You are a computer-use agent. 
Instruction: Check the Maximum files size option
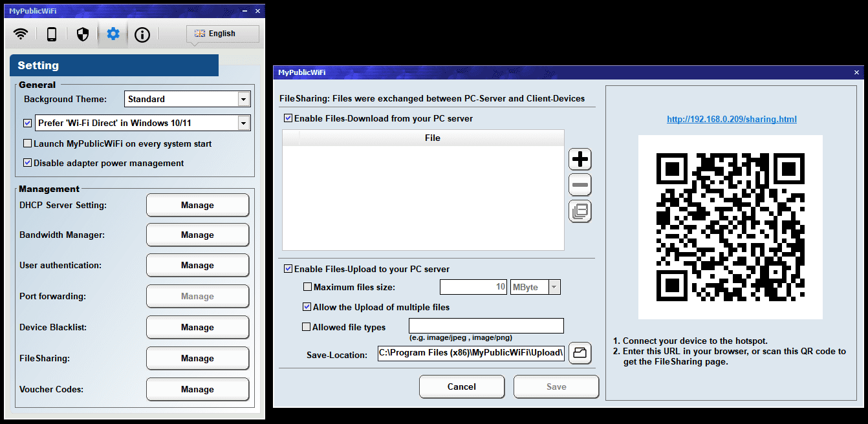click(307, 287)
